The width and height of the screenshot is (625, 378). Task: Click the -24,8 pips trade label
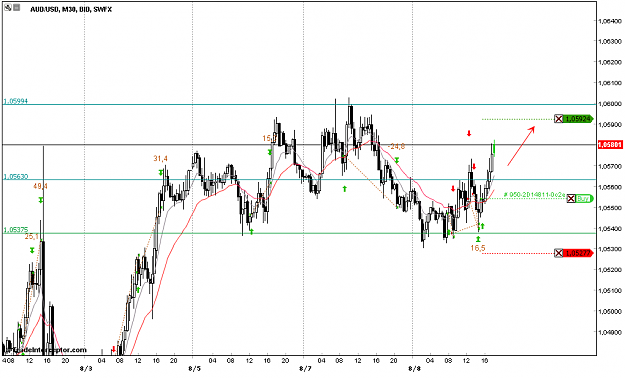pos(396,147)
